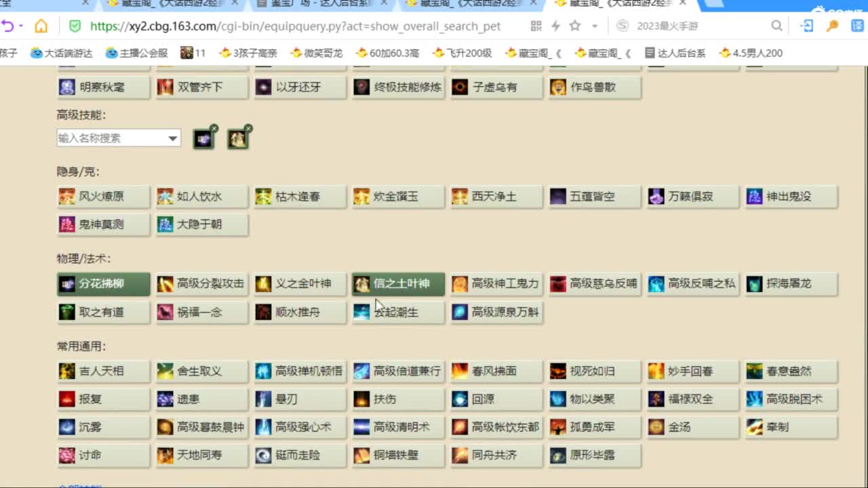This screenshot has width=868, height=488.
Task: Deselect the highlighted 信之土叶神 skill
Action: click(398, 284)
